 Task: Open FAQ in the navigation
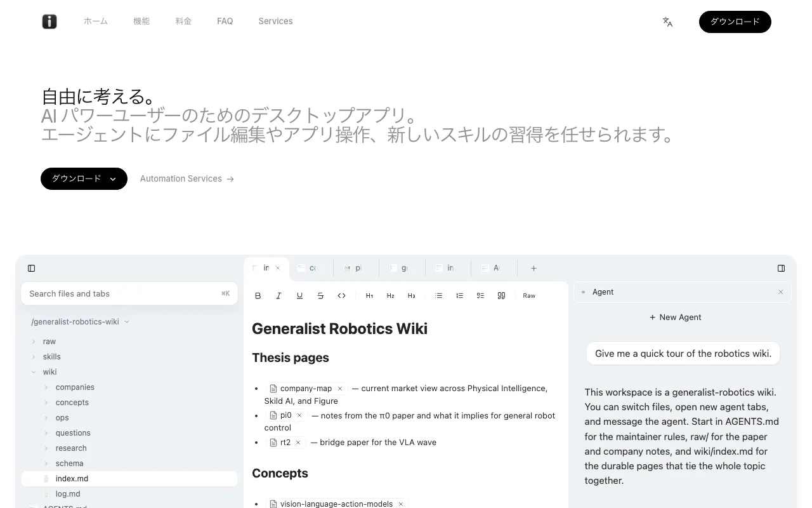pyautogui.click(x=225, y=22)
